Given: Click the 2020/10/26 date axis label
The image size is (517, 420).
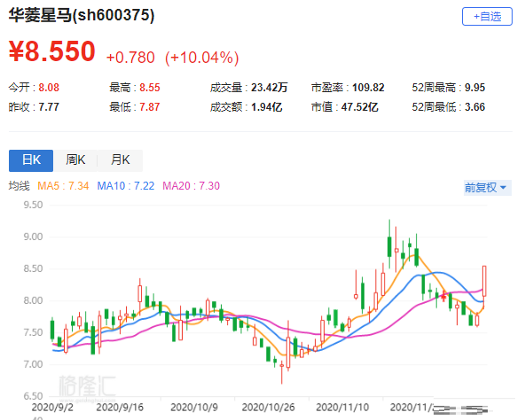Looking at the screenshot, I should point(269,408).
